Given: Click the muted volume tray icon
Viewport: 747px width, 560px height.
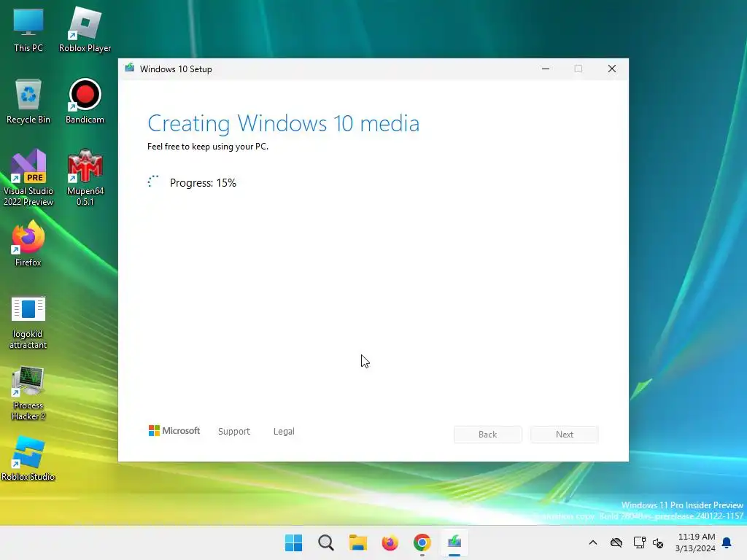Looking at the screenshot, I should tap(658, 542).
